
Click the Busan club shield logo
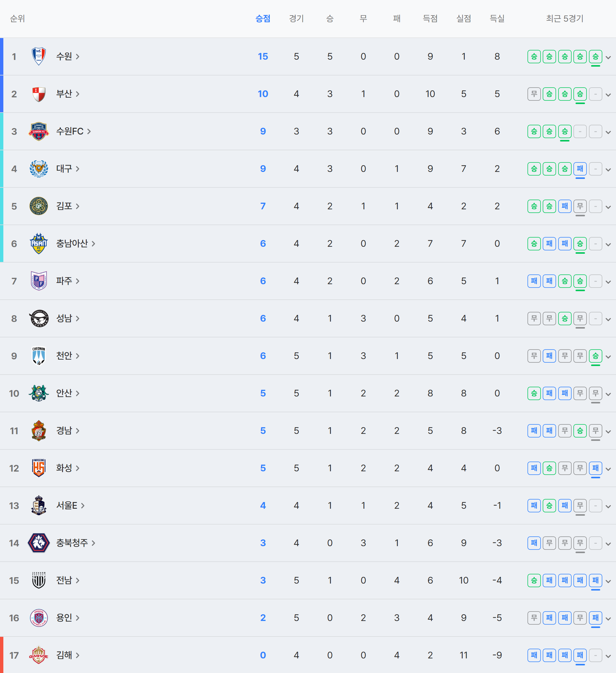tap(39, 94)
